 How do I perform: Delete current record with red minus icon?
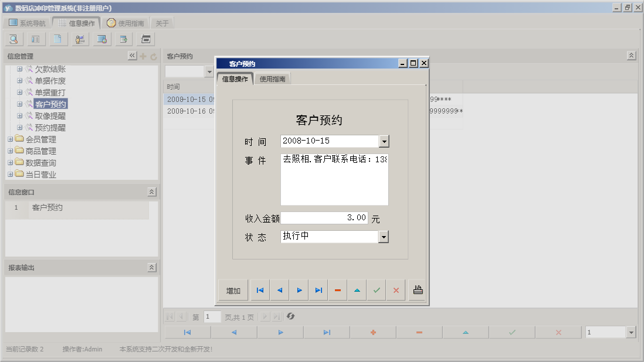[x=337, y=290]
